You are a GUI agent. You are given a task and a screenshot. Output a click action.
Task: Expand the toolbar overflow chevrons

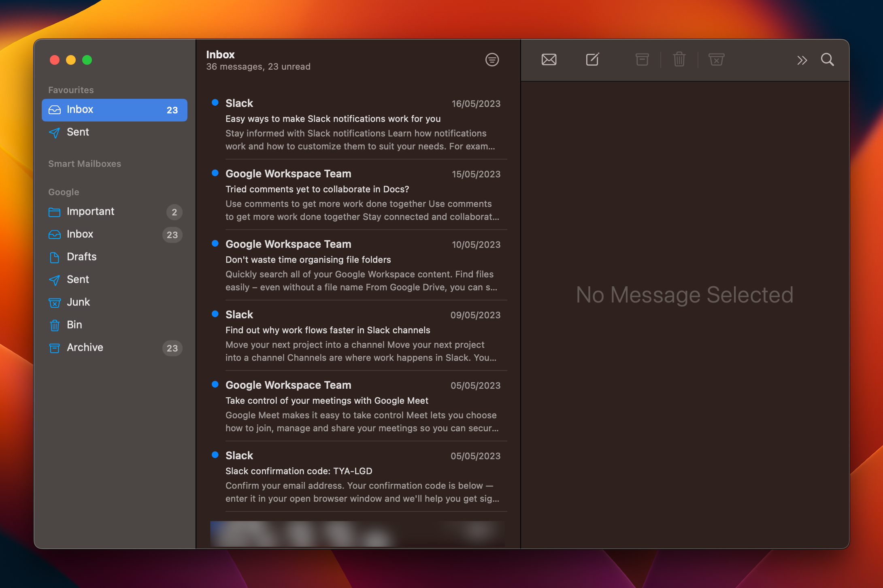click(802, 61)
